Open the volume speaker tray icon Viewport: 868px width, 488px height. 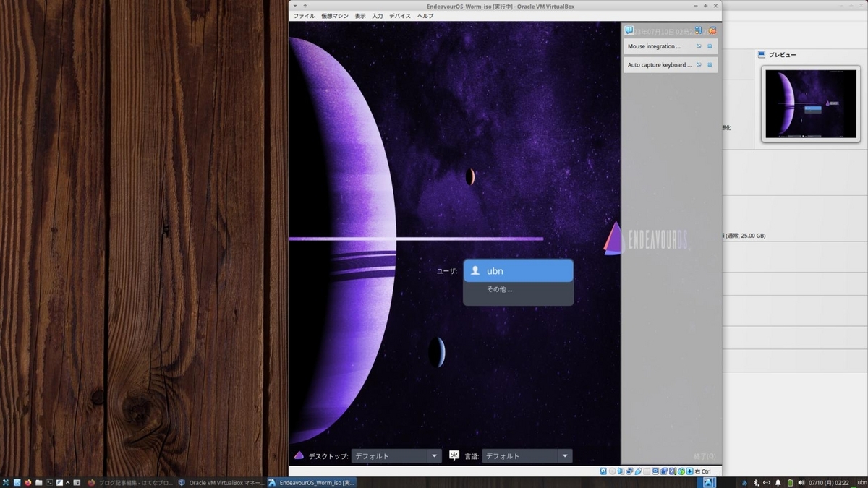coord(801,482)
